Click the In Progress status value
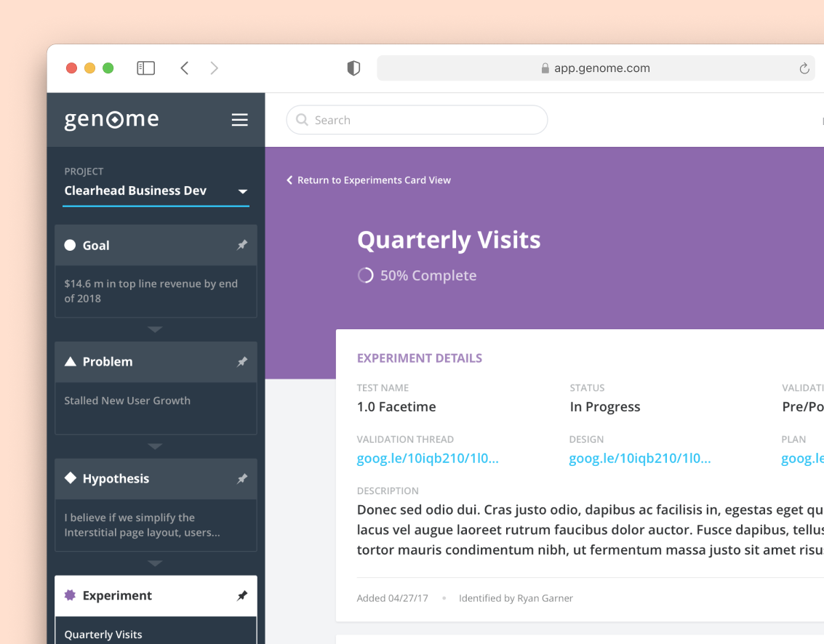This screenshot has height=644, width=824. pos(605,407)
